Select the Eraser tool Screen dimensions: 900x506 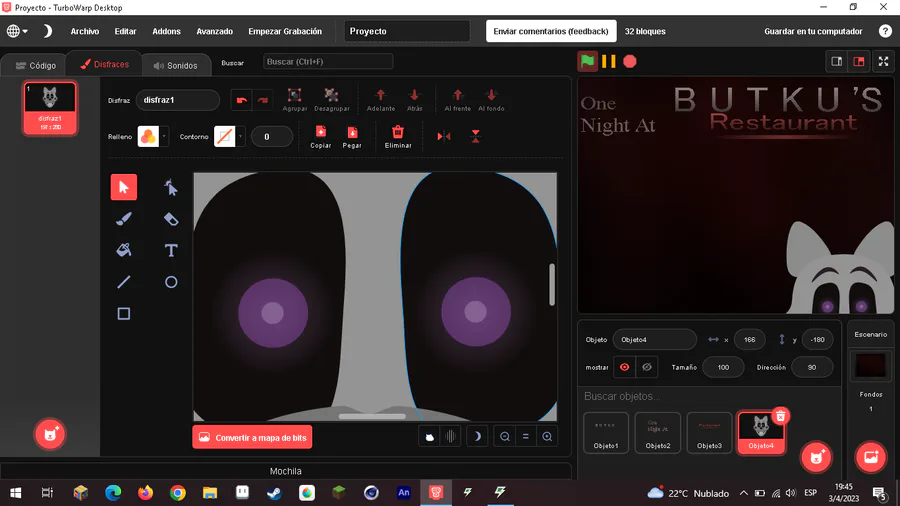point(170,219)
